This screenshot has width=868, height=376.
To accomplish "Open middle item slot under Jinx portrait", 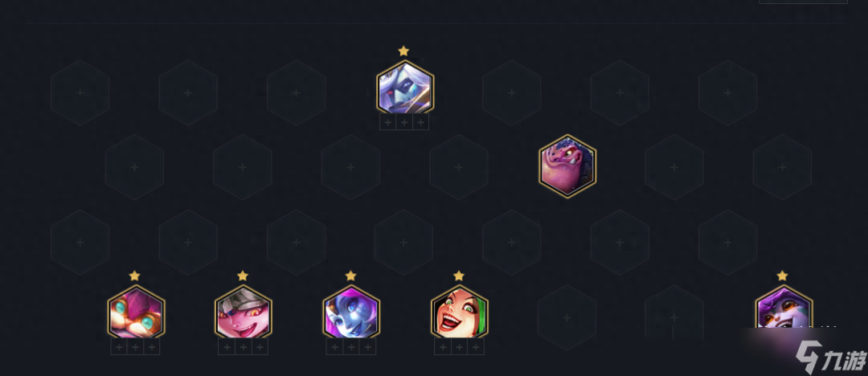I will click(459, 347).
